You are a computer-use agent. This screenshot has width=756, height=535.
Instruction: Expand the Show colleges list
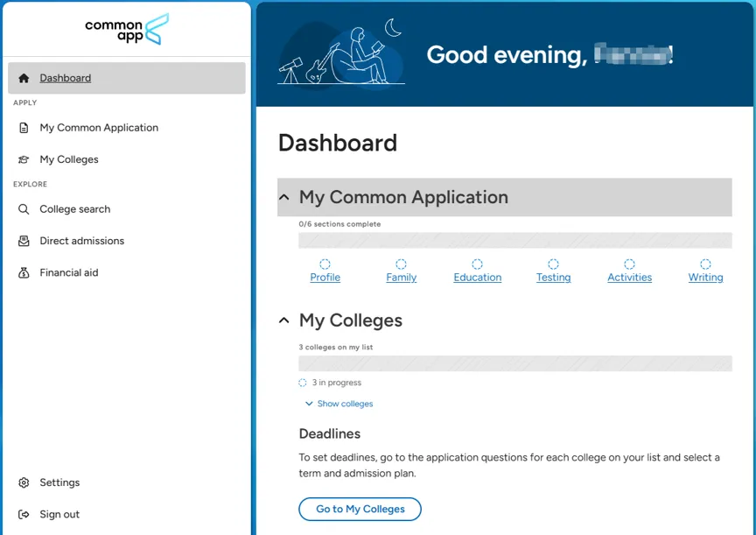coord(339,404)
